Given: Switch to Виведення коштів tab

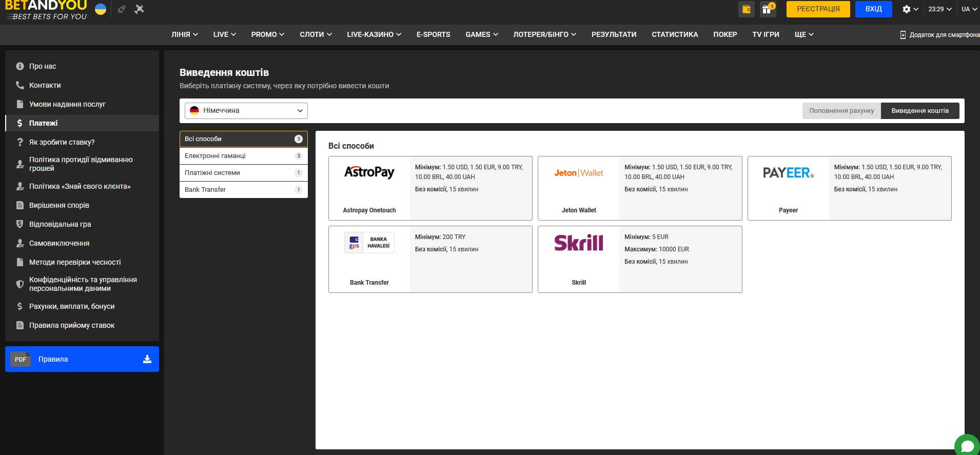Looking at the screenshot, I should pyautogui.click(x=920, y=111).
